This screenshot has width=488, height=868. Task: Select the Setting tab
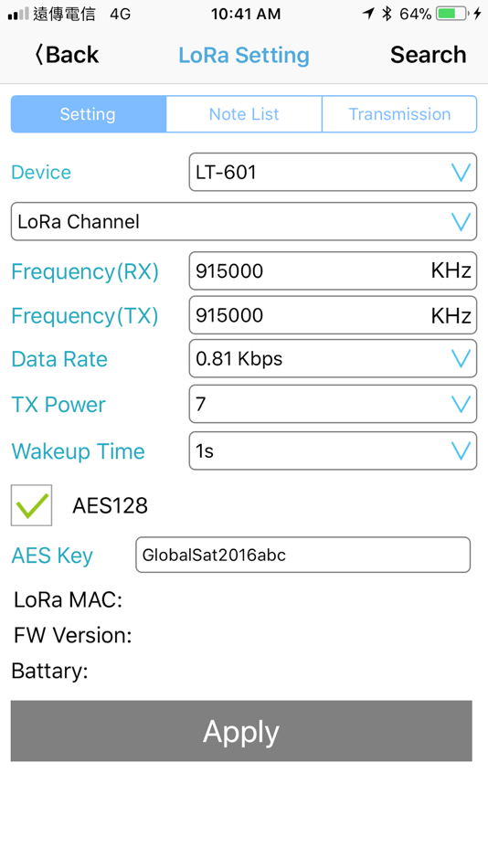click(x=88, y=114)
